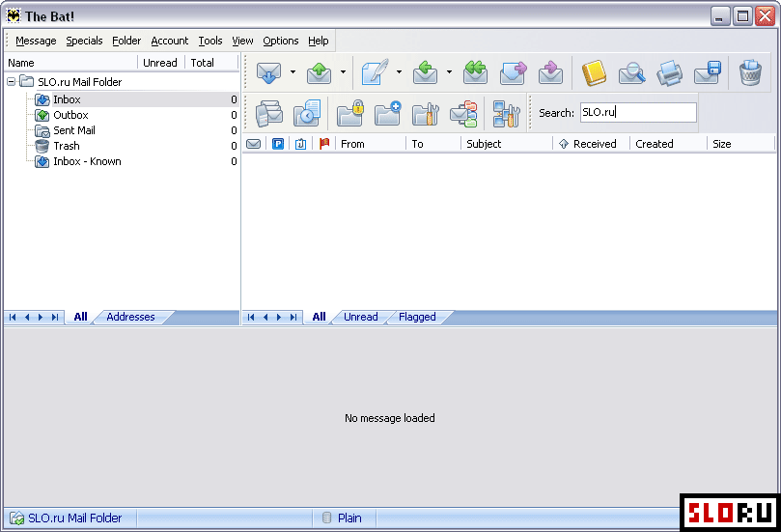781x532 pixels.
Task: Click the Unread column header in folder pane
Action: tap(160, 63)
